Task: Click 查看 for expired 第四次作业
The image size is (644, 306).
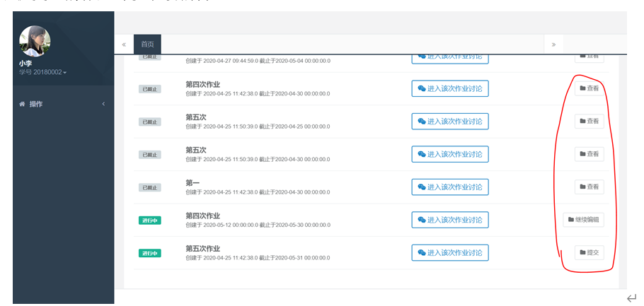Action: click(x=590, y=88)
